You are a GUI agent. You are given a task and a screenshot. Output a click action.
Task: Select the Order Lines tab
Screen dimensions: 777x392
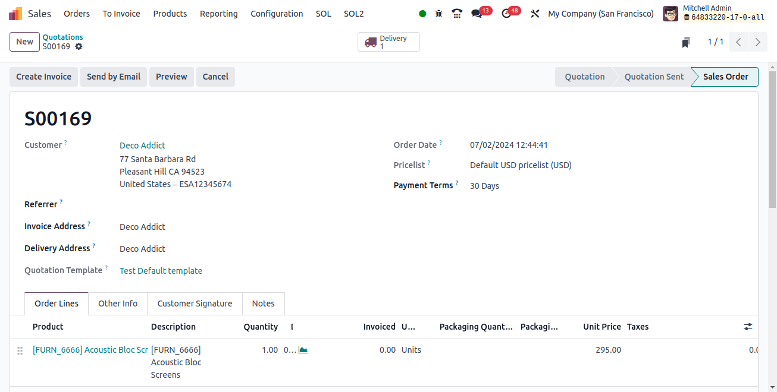(56, 303)
